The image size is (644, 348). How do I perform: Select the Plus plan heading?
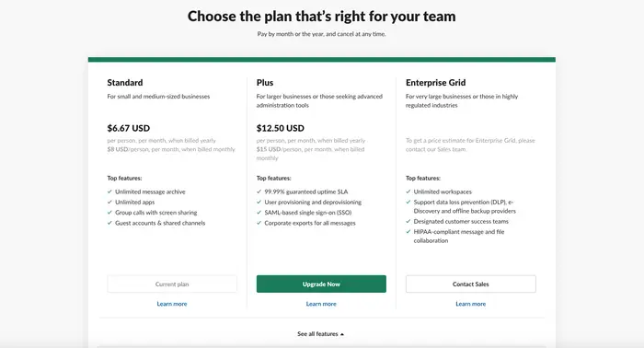pyautogui.click(x=265, y=83)
